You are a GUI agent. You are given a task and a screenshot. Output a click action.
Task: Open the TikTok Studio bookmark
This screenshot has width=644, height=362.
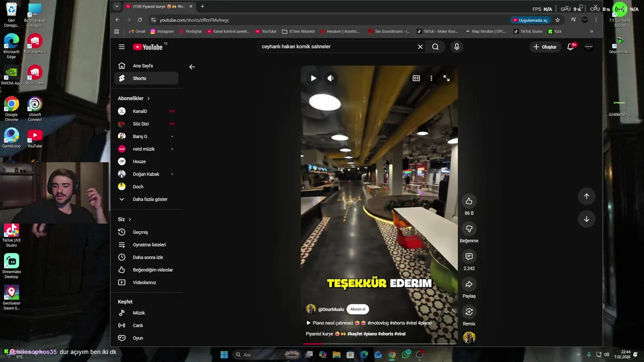point(528,31)
